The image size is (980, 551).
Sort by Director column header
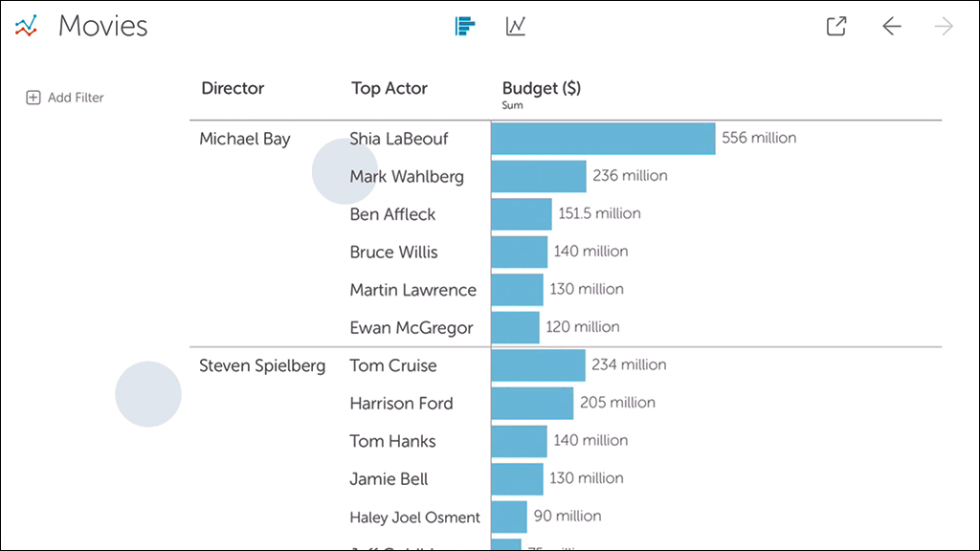click(x=233, y=88)
